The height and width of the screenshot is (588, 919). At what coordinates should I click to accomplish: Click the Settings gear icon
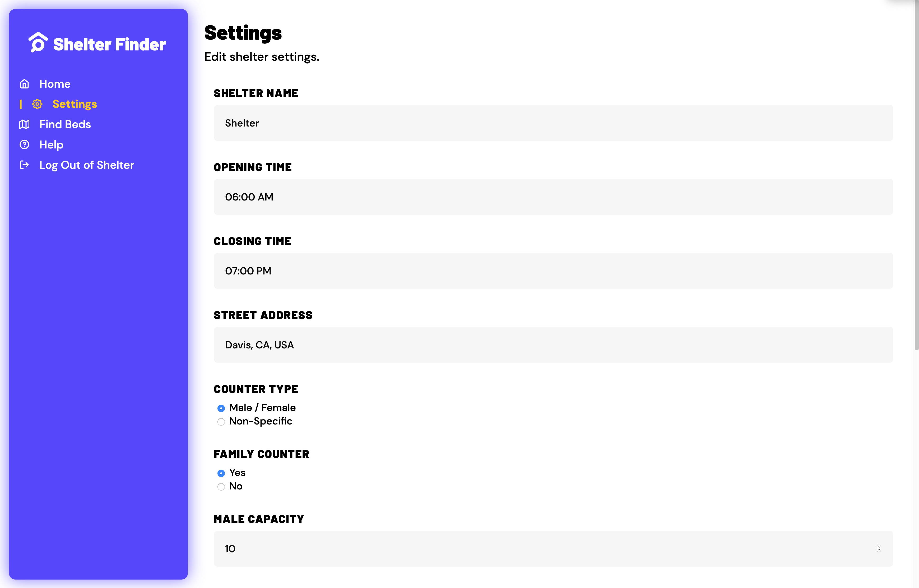click(x=38, y=104)
